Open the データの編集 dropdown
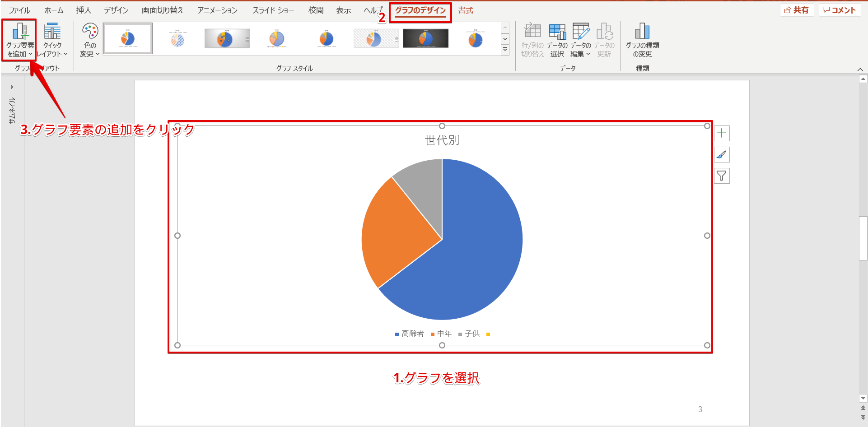Image resolution: width=868 pixels, height=427 pixels. tap(580, 41)
